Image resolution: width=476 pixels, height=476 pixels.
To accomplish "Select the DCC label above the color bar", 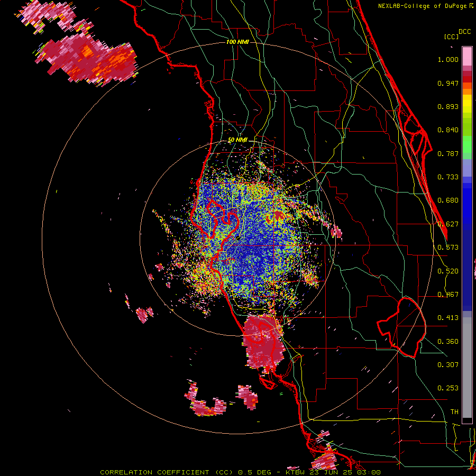I will pyautogui.click(x=464, y=32).
